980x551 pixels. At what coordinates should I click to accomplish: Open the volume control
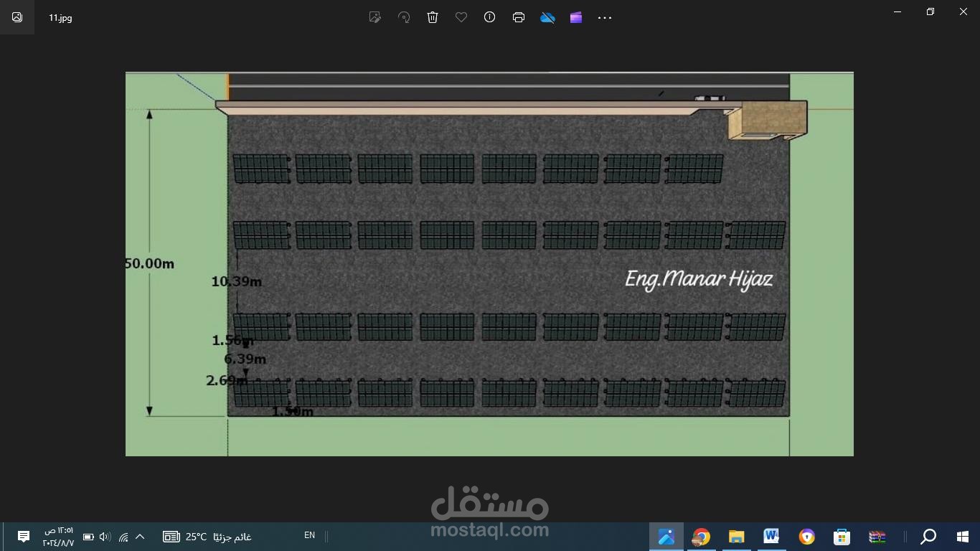105,537
